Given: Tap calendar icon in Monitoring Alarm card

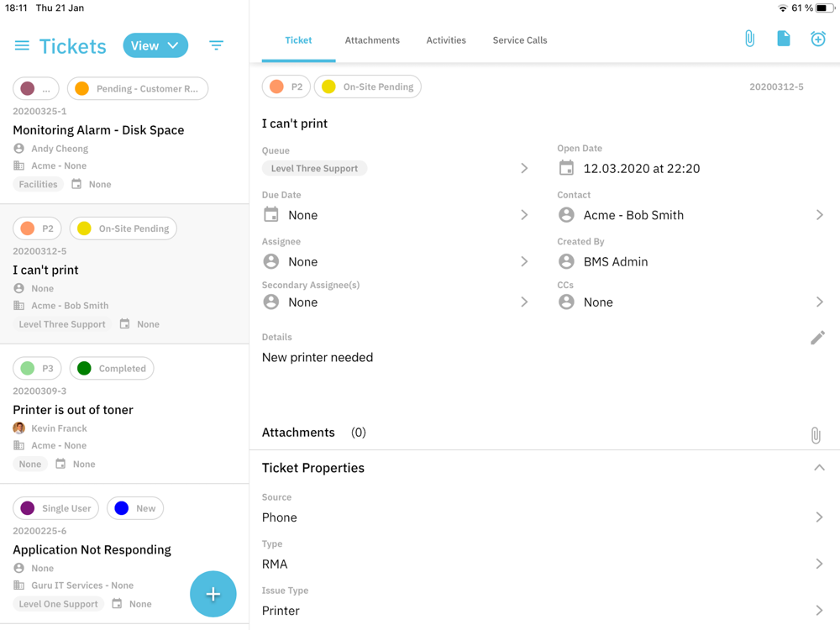Looking at the screenshot, I should [x=76, y=184].
